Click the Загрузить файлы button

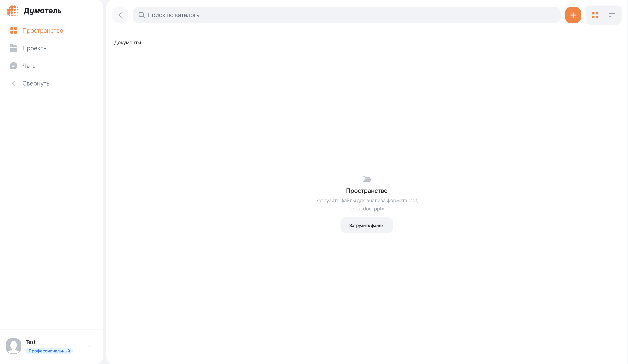(x=367, y=225)
